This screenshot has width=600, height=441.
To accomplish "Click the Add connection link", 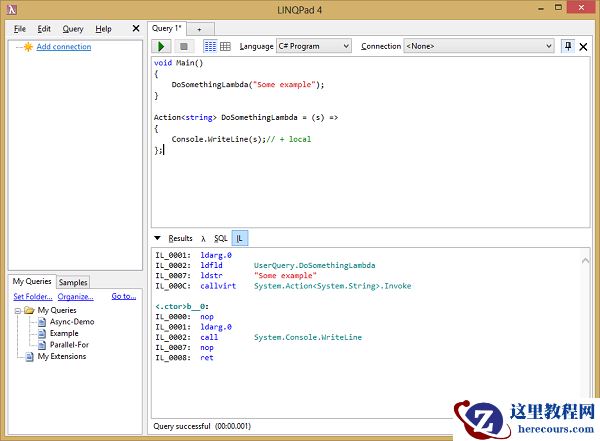I will 63,47.
